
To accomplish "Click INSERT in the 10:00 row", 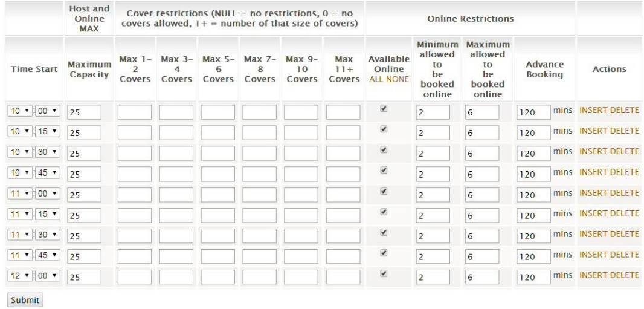I will pyautogui.click(x=593, y=110).
